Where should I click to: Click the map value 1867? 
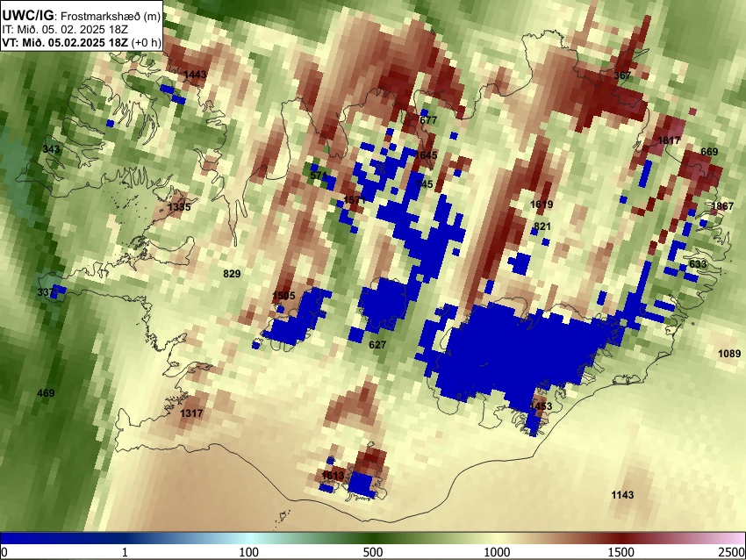coord(722,206)
